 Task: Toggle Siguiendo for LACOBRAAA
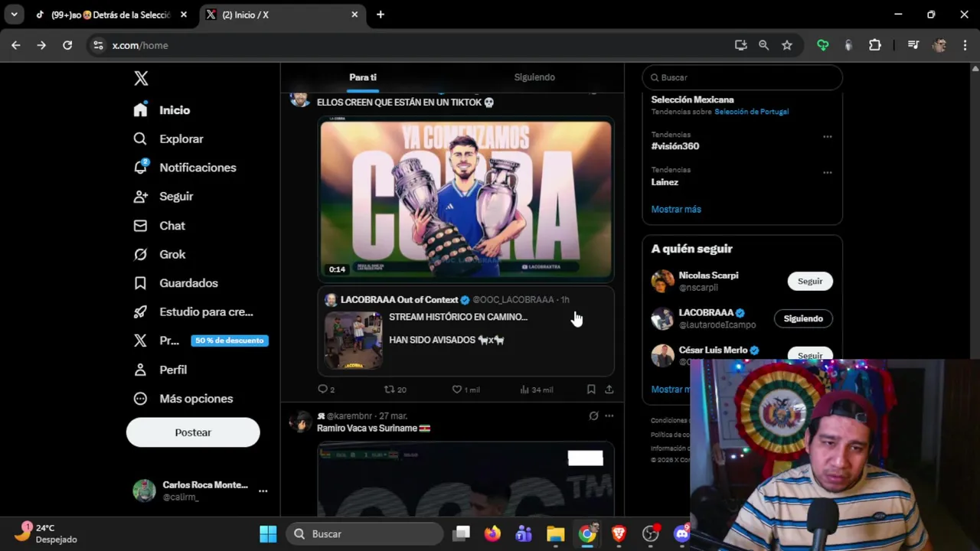point(803,318)
